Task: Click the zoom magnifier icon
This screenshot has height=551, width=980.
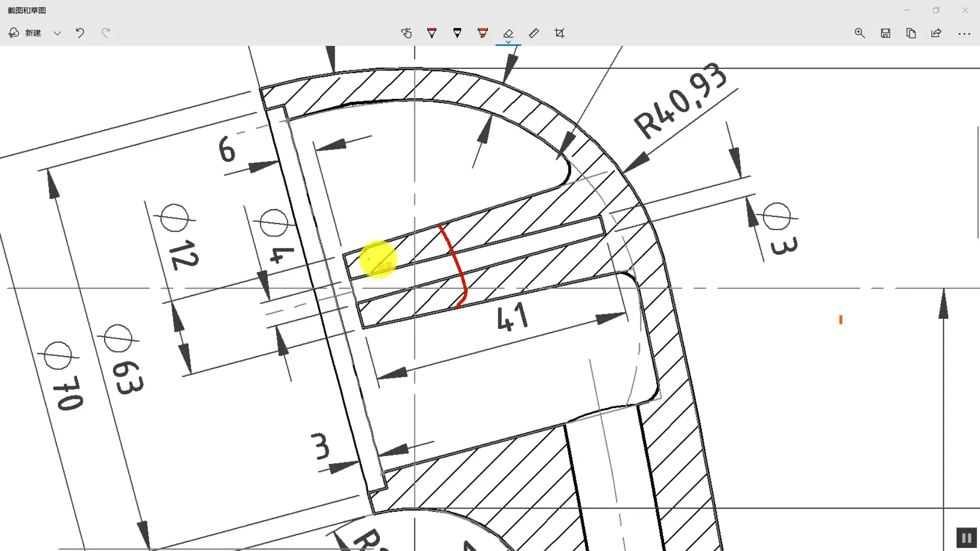Action: [x=860, y=33]
